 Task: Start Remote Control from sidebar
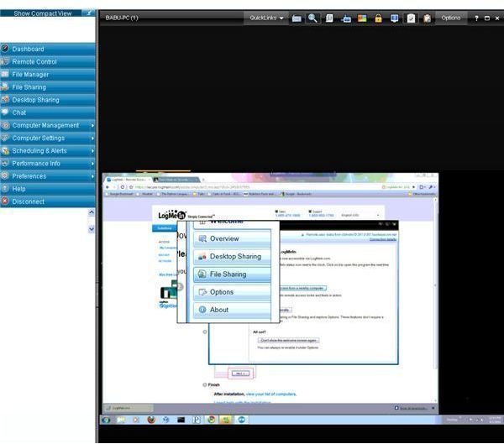tap(48, 61)
